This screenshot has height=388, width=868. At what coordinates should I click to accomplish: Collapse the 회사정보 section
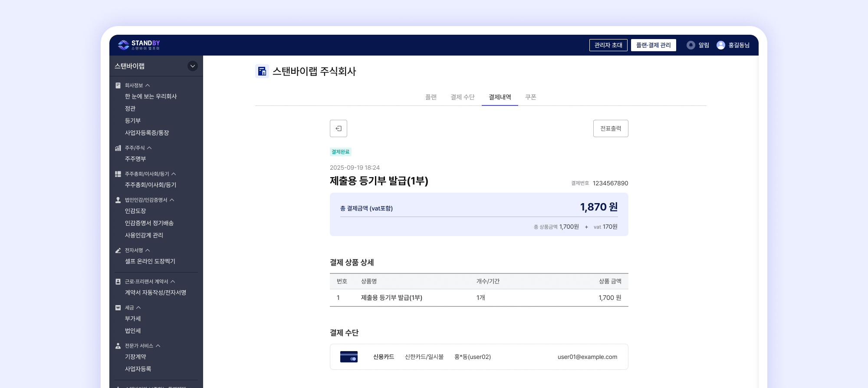(148, 85)
